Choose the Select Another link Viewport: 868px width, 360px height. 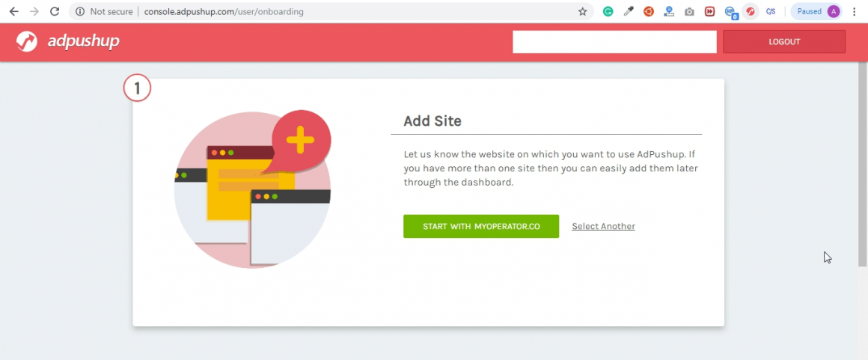(603, 226)
